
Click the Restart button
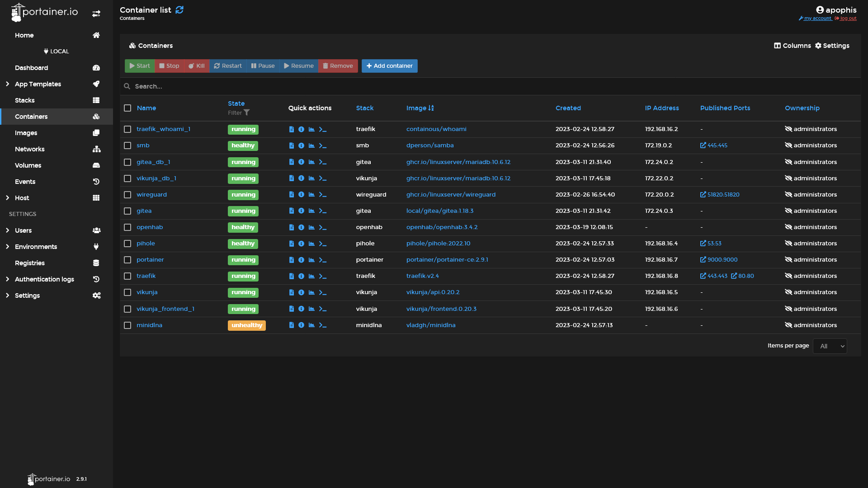click(x=228, y=66)
